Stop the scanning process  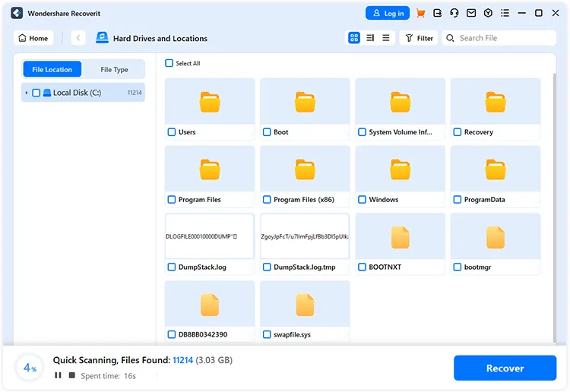tap(72, 375)
